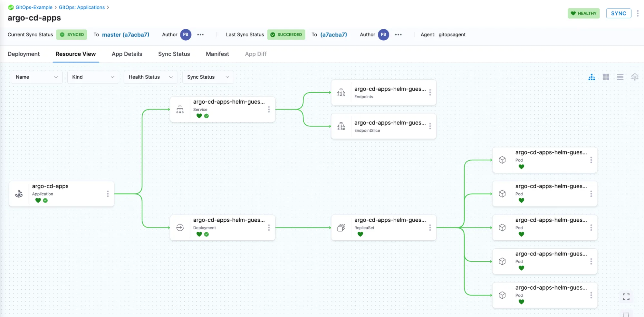Open the Sync Status filter dropdown
Viewport: 644px width, 317px height.
coord(208,77)
